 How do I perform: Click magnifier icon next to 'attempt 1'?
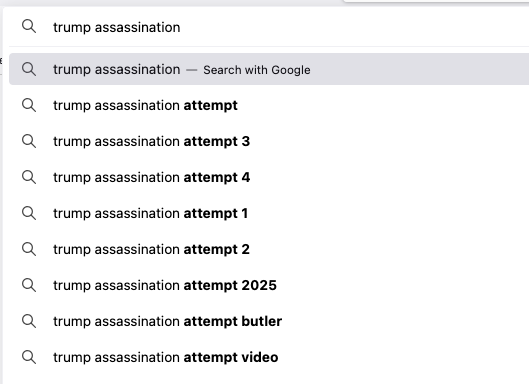point(29,213)
